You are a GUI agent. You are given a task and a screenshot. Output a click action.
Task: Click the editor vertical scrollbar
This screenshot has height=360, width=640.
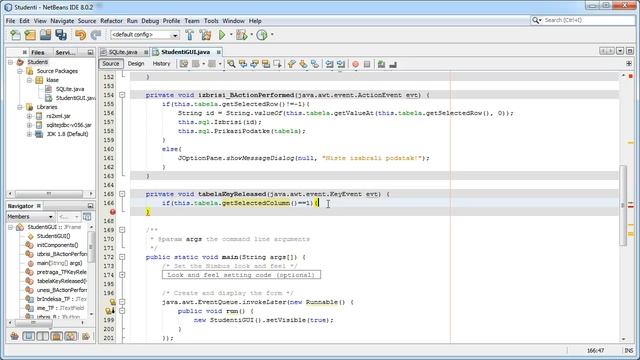[x=623, y=206]
